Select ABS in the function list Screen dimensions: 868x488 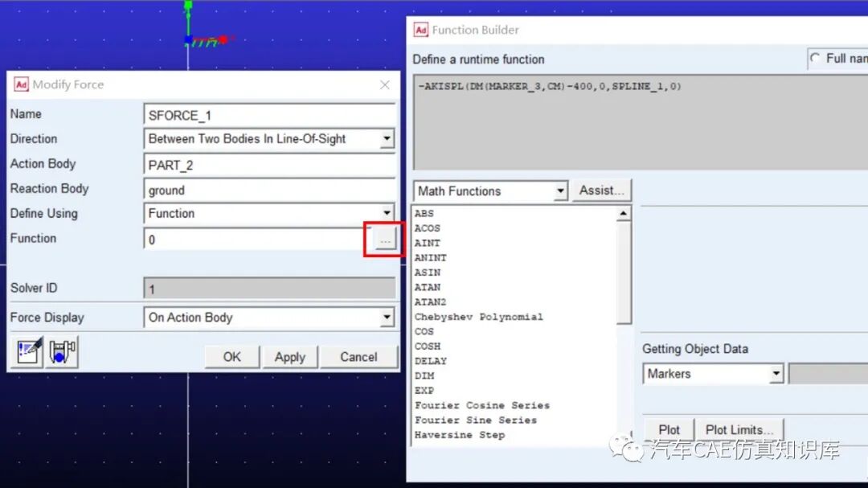(x=424, y=213)
